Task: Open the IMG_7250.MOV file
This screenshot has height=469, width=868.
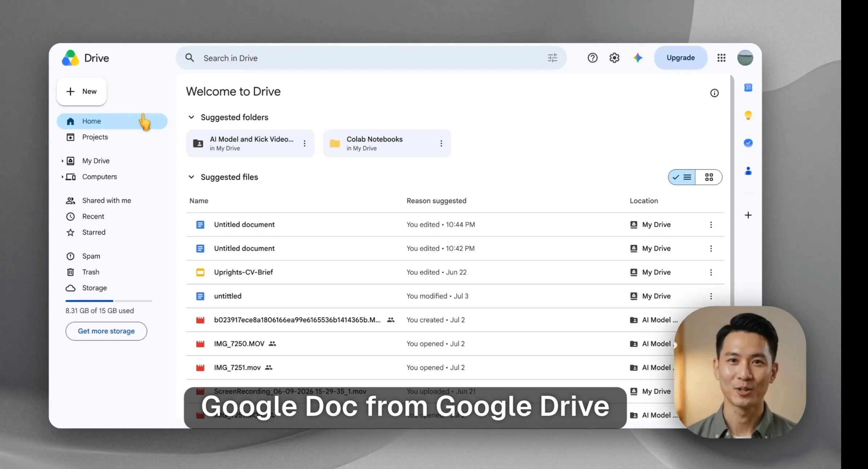Action: (x=239, y=344)
